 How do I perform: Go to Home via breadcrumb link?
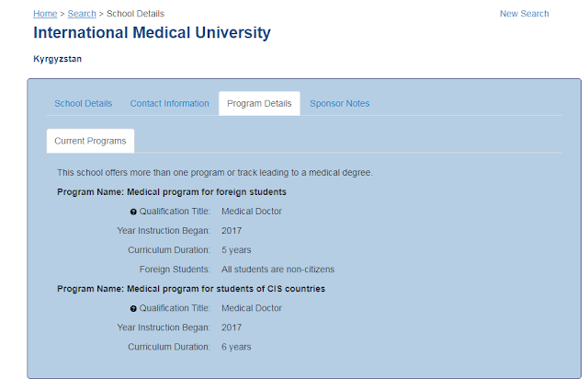pos(44,14)
